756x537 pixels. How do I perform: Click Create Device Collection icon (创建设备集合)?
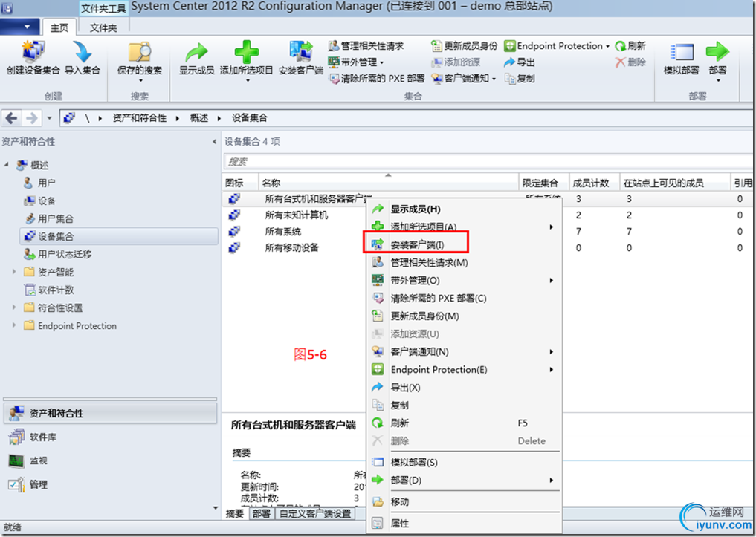pyautogui.click(x=33, y=51)
